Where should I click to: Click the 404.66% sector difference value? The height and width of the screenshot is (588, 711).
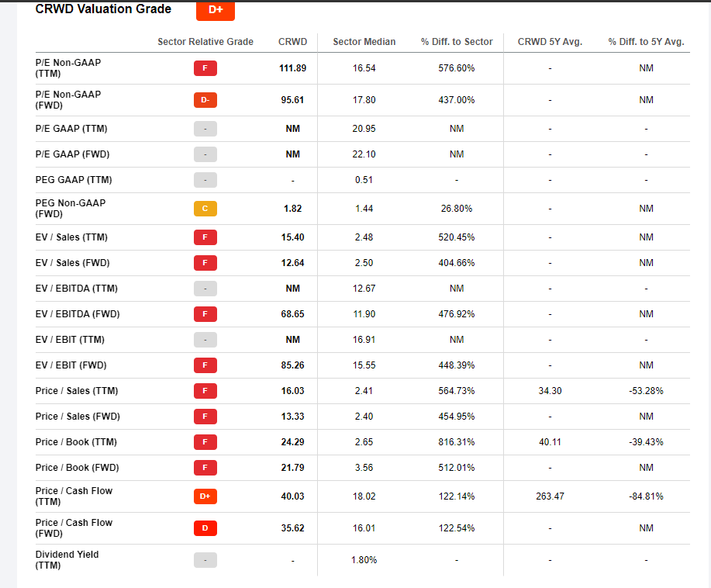(457, 263)
